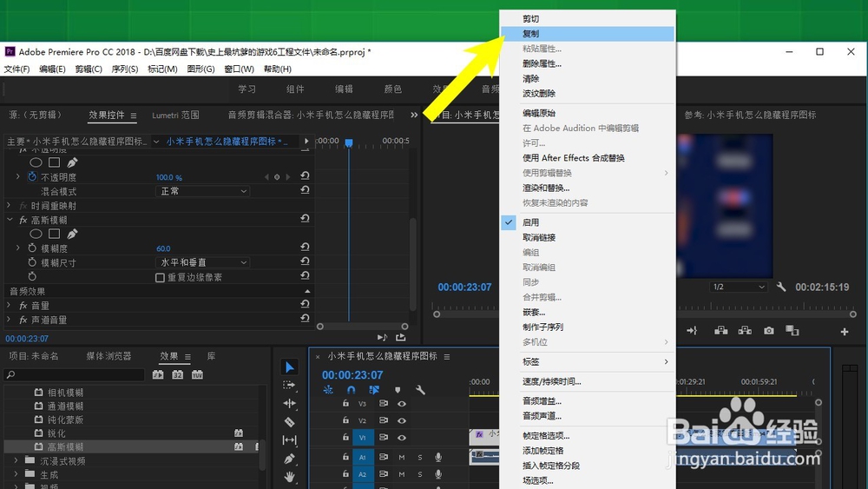
Task: Choose Copy in the context menu
Action: point(588,34)
